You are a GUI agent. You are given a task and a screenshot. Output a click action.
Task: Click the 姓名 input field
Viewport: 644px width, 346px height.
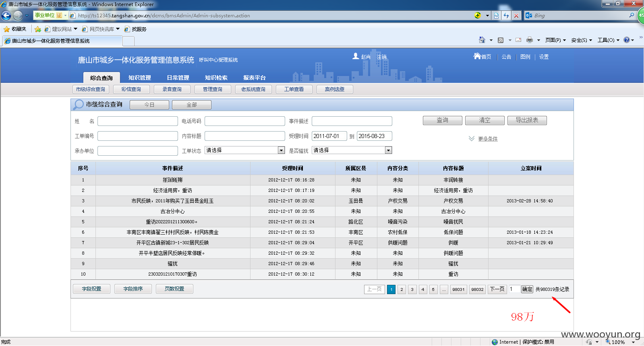138,121
